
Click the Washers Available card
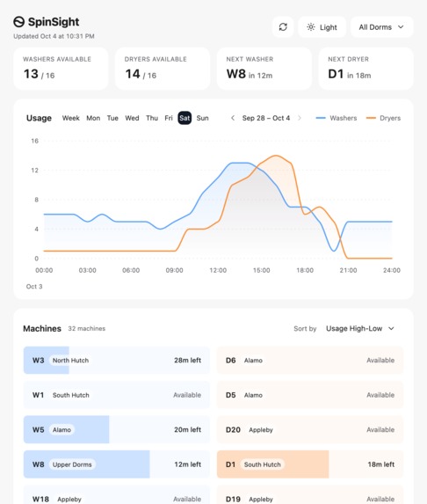click(61, 69)
